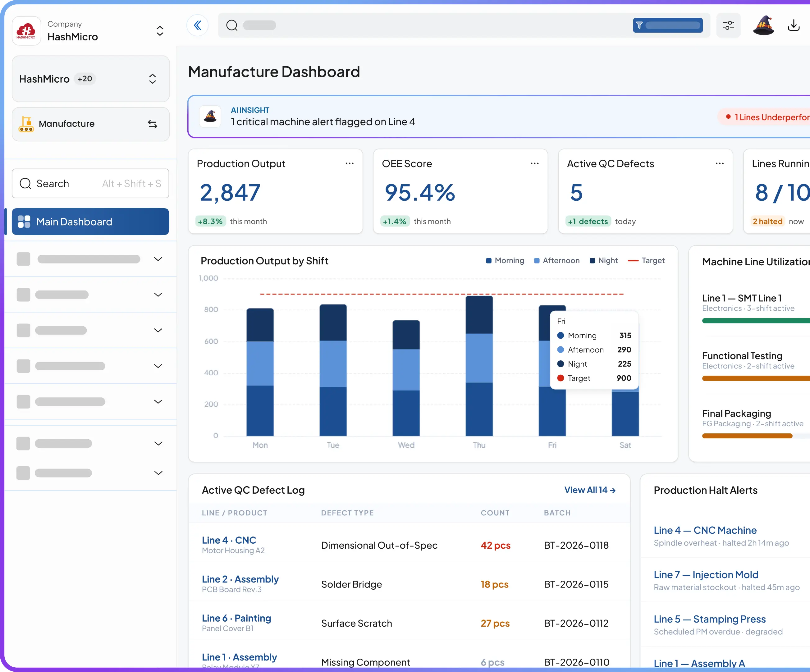This screenshot has height=672, width=810.
Task: Click the sidebar Search field
Action: (91, 184)
